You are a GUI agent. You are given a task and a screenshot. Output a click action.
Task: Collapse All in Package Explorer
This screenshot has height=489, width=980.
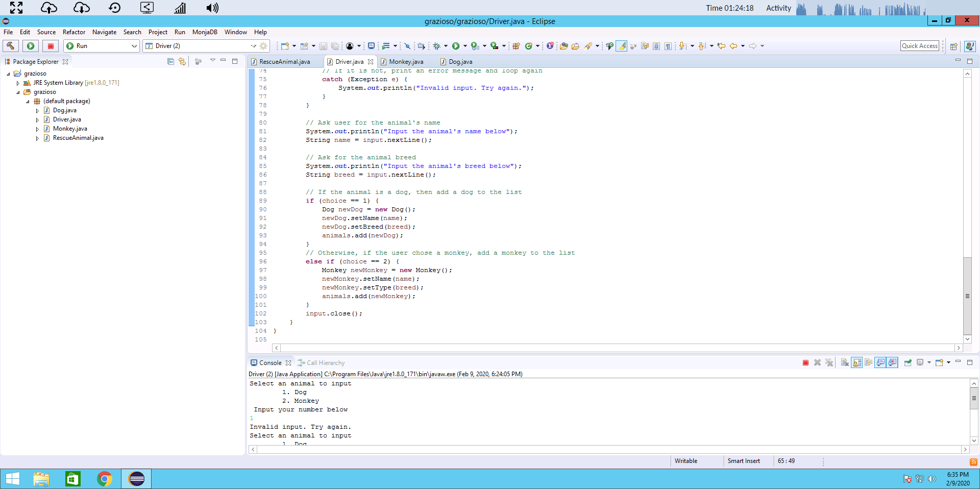171,61
